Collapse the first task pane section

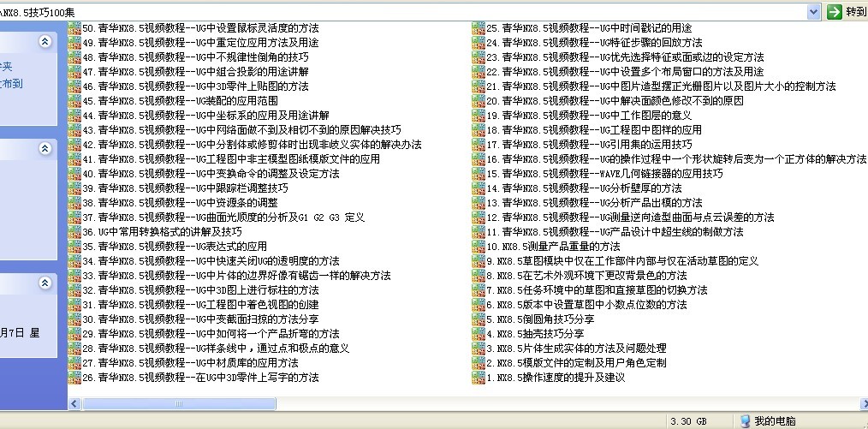pos(45,41)
